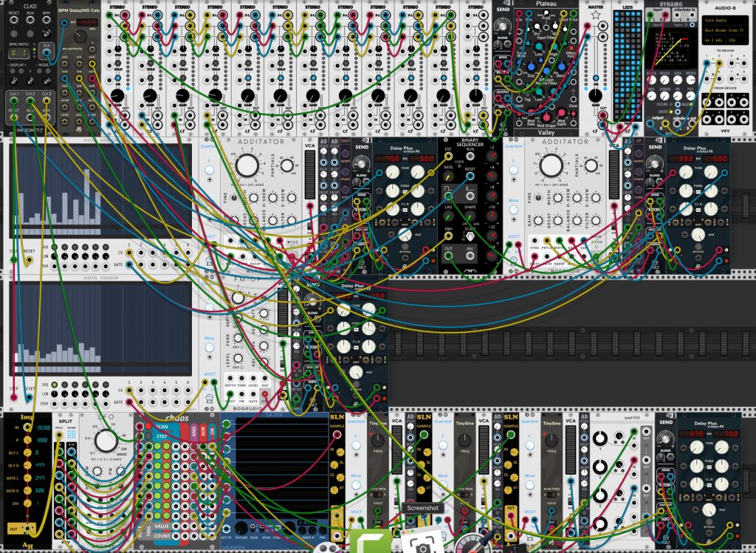The width and height of the screenshot is (756, 553).
Task: Click the RATE knob on Binary Sequencer
Action: 448,176
